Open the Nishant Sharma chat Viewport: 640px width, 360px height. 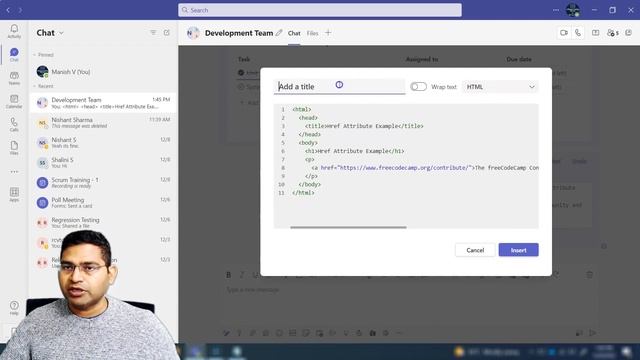pyautogui.click(x=103, y=123)
